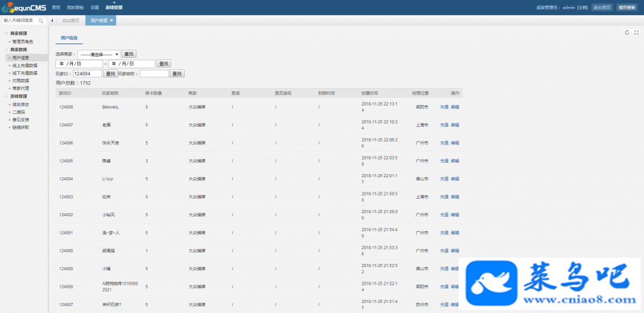Click 编辑 for user 124898
Image resolution: width=644 pixels, height=313 pixels.
click(x=455, y=107)
